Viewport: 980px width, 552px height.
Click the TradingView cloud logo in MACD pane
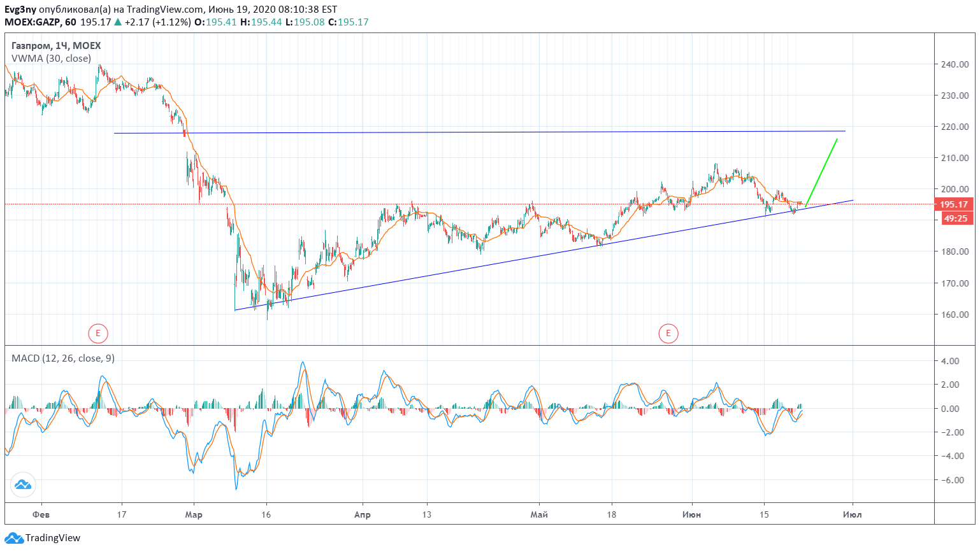click(x=23, y=485)
